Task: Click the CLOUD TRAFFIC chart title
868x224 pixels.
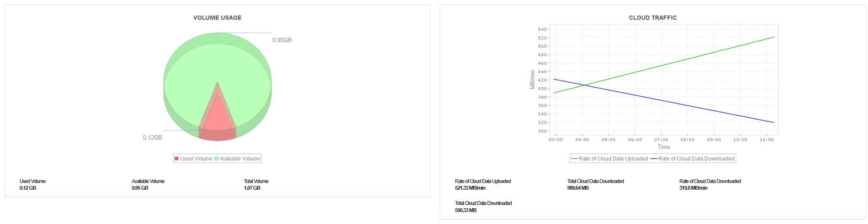Action: click(652, 18)
